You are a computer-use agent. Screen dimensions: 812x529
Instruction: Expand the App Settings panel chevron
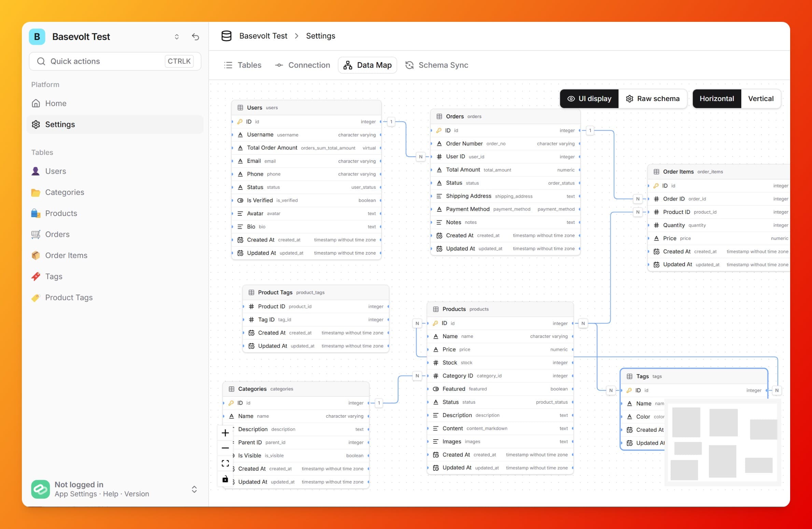tap(194, 489)
